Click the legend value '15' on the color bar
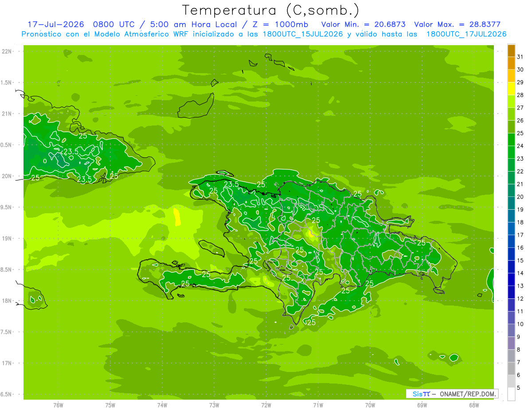Screen dimensions: 532x411 pos(520,260)
